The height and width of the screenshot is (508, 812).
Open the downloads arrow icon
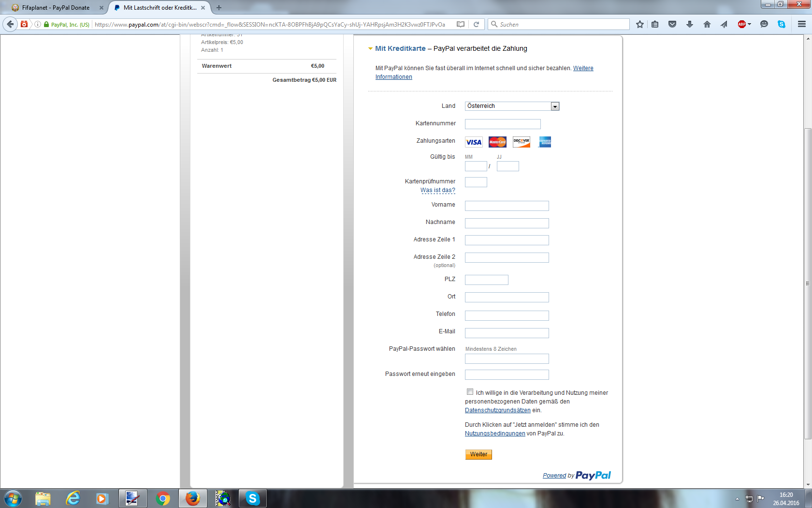coord(690,24)
